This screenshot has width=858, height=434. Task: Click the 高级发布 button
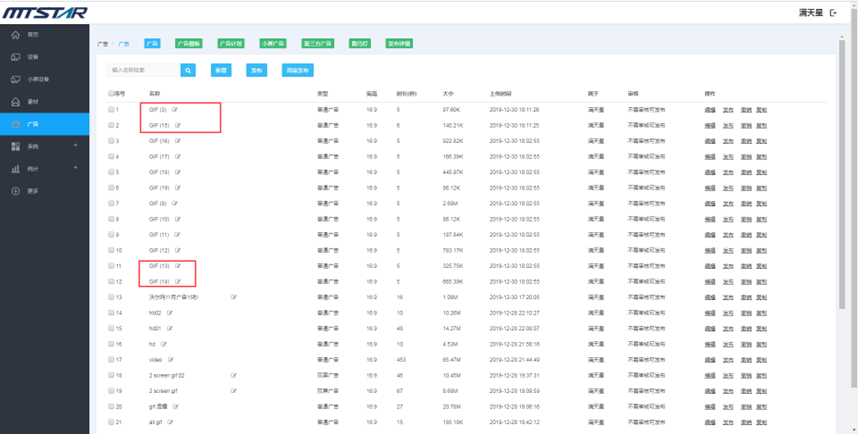(x=298, y=70)
